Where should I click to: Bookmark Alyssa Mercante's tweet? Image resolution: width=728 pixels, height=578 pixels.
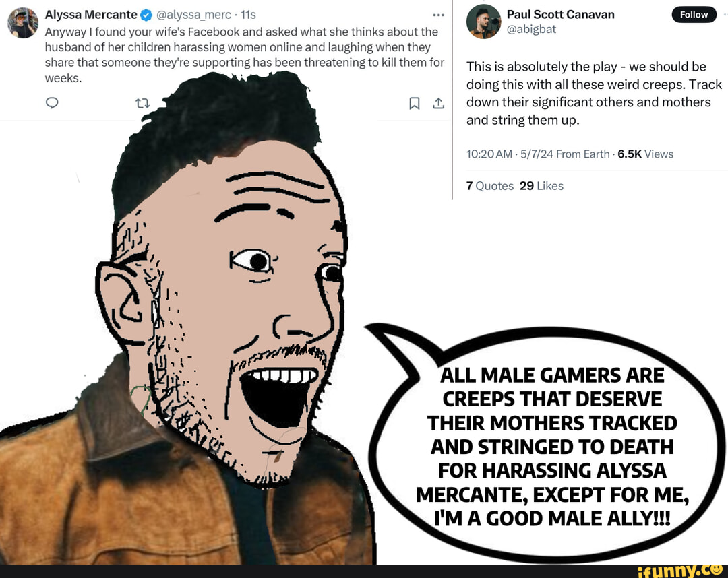click(414, 103)
